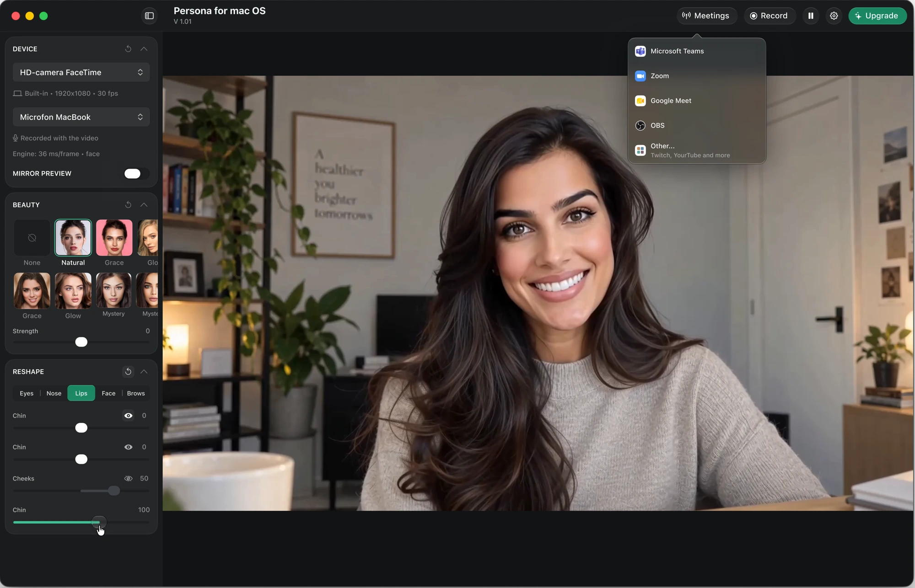915x588 pixels.
Task: Switch to the Eyes reshape tab
Action: pos(27,393)
